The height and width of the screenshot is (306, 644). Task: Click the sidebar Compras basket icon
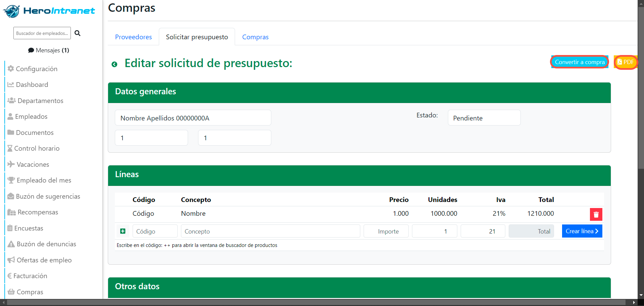coord(11,292)
